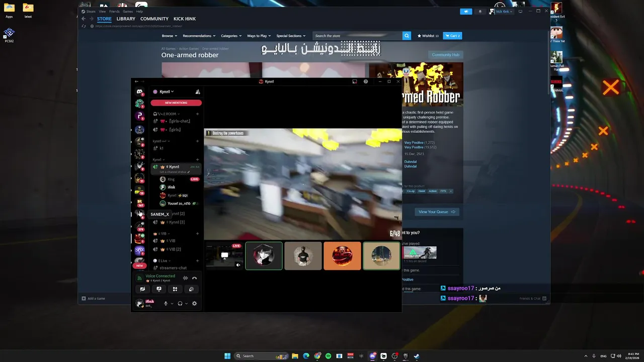Switch to Steam COMMUNITY tab

coord(154,19)
